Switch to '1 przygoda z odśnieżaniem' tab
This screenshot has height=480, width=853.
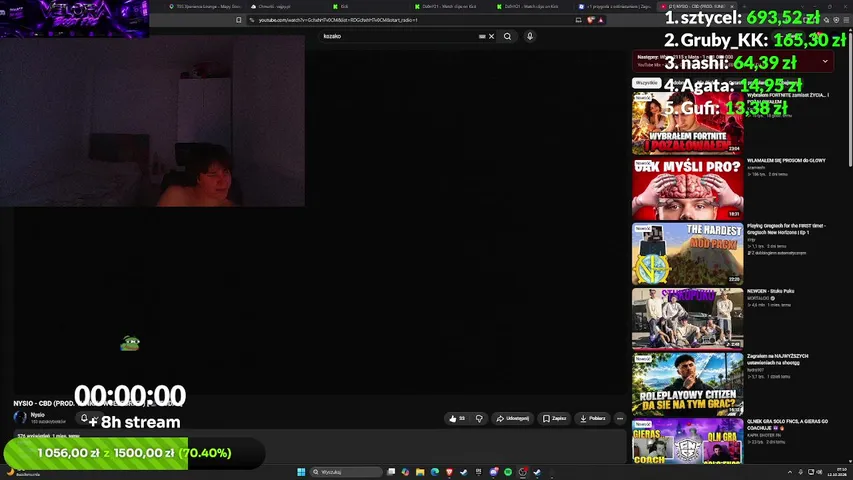(x=614, y=7)
